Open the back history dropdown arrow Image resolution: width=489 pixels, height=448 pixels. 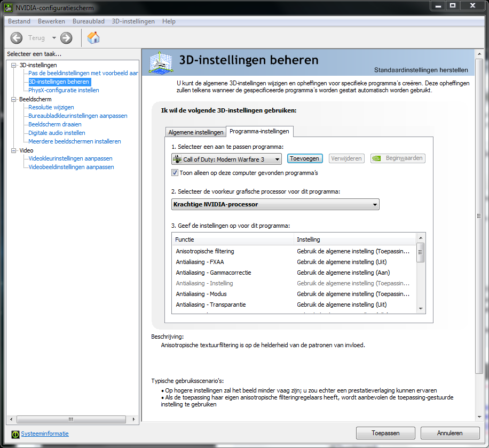(x=54, y=38)
